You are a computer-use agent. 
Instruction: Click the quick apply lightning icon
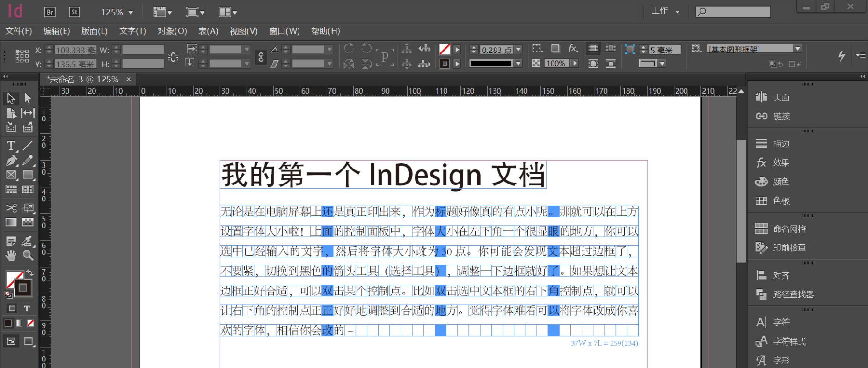click(841, 56)
